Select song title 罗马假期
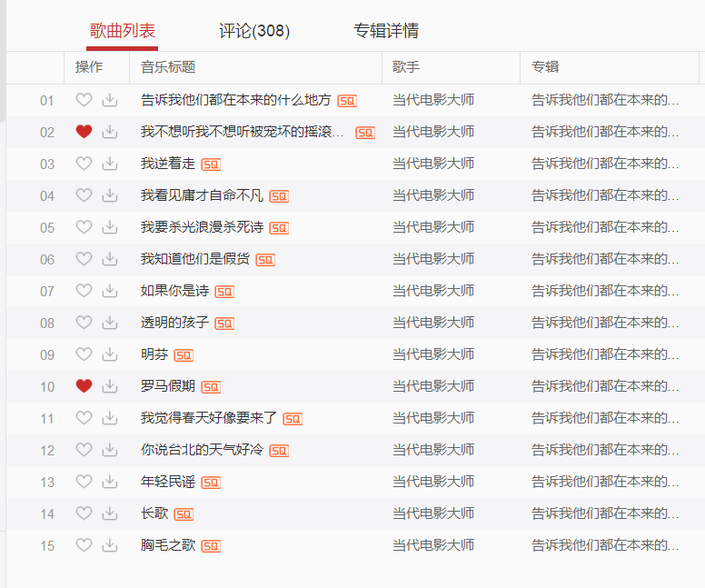The width and height of the screenshot is (705, 588). point(168,386)
